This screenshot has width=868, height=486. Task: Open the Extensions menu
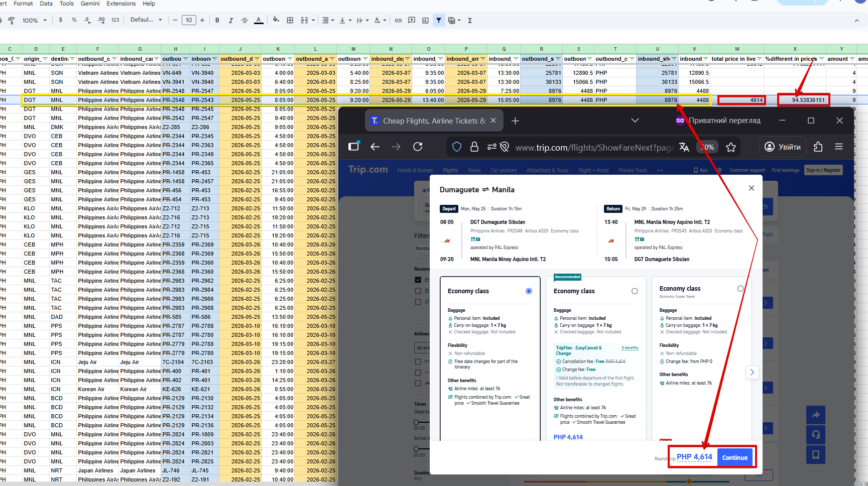pos(121,4)
